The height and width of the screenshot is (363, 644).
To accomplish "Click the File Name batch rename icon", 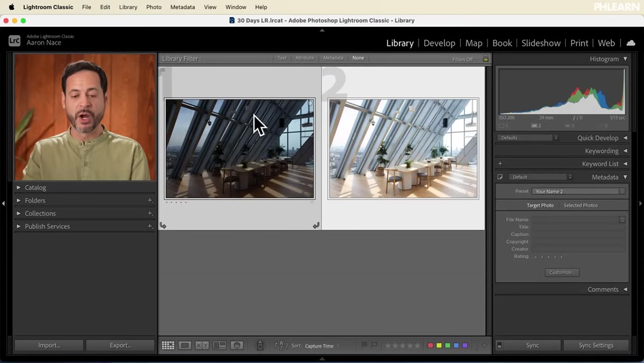I will click(622, 220).
